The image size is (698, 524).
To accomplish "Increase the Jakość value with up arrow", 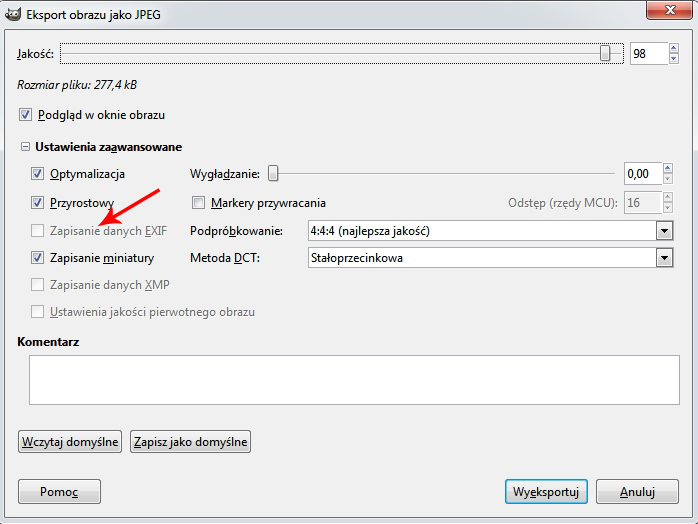I will point(675,49).
